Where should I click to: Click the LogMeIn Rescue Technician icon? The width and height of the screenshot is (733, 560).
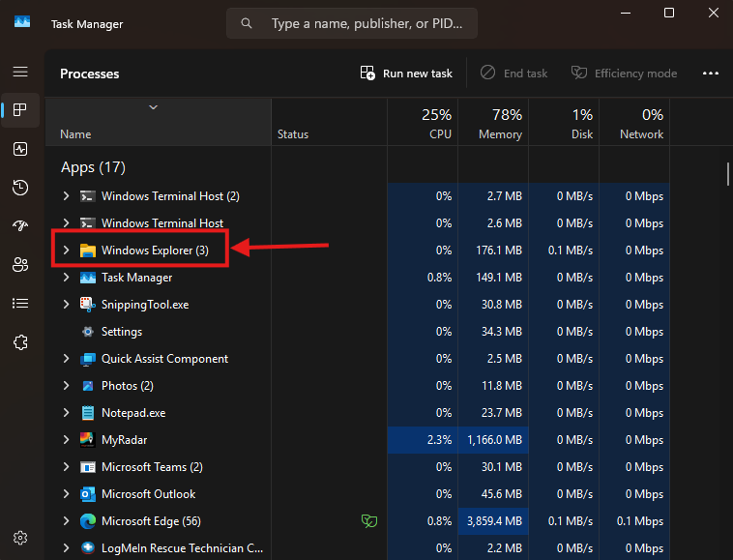click(x=87, y=547)
